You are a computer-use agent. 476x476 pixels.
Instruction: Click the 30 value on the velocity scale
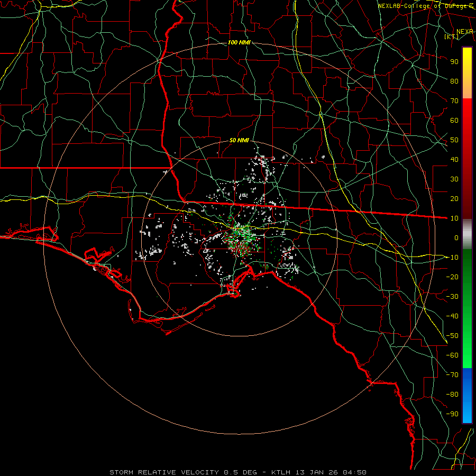(454, 179)
